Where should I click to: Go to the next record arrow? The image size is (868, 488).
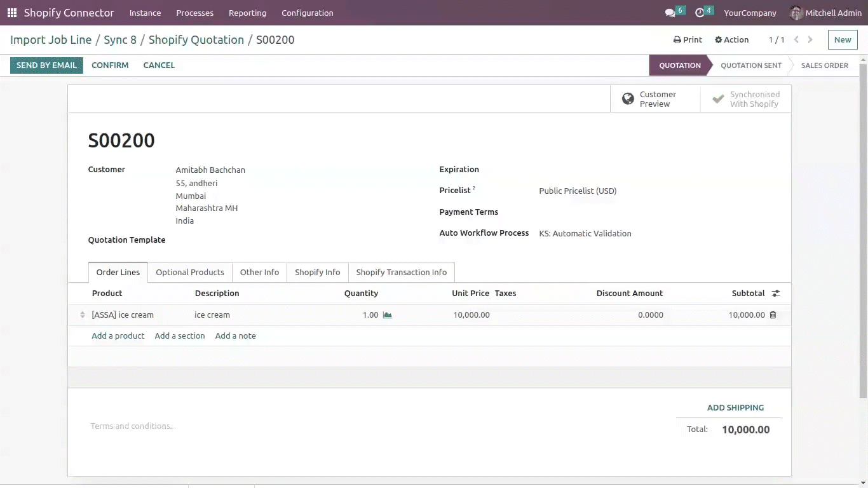[810, 39]
